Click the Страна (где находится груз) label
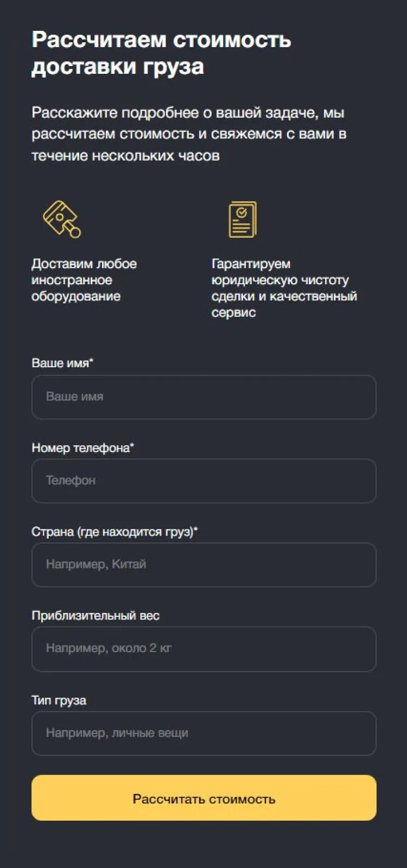Screen dimensions: 407x868 (112, 532)
